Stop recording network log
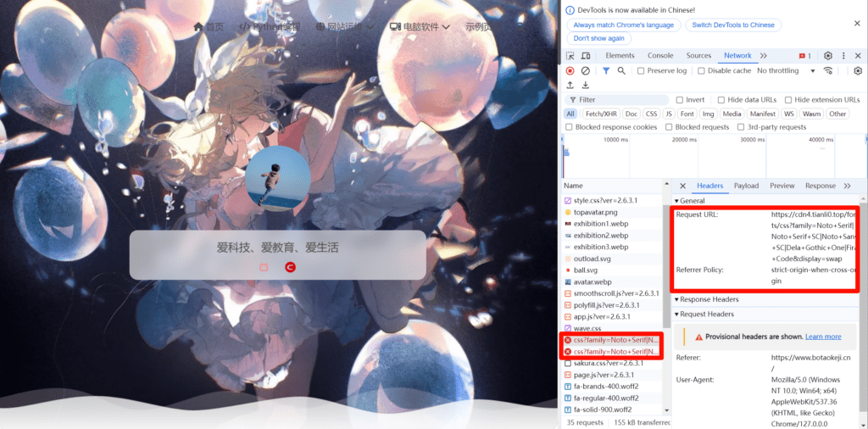868x429 pixels. click(570, 71)
